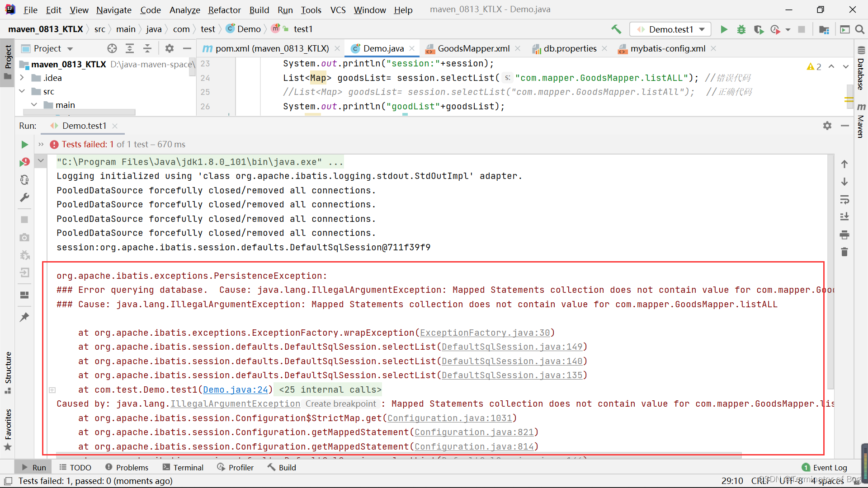Screen dimensions: 868x488
Task: Click Expand All icon in Project panel
Action: tap(130, 48)
